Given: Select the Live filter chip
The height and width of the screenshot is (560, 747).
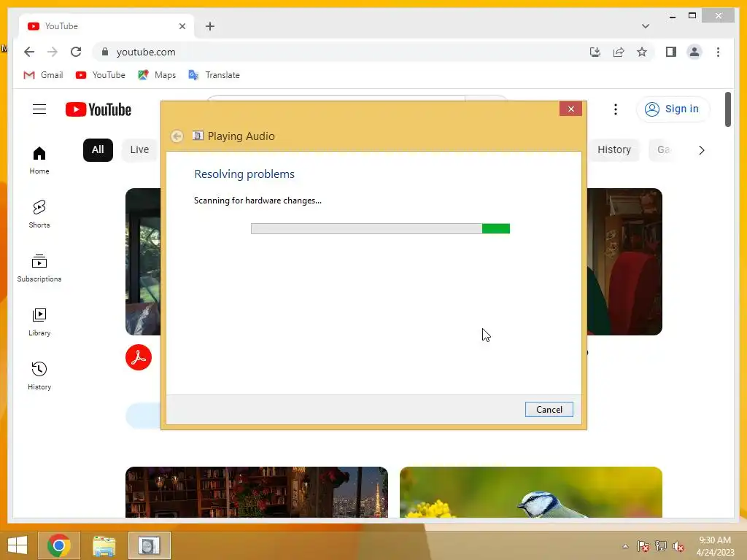Looking at the screenshot, I should tap(139, 150).
